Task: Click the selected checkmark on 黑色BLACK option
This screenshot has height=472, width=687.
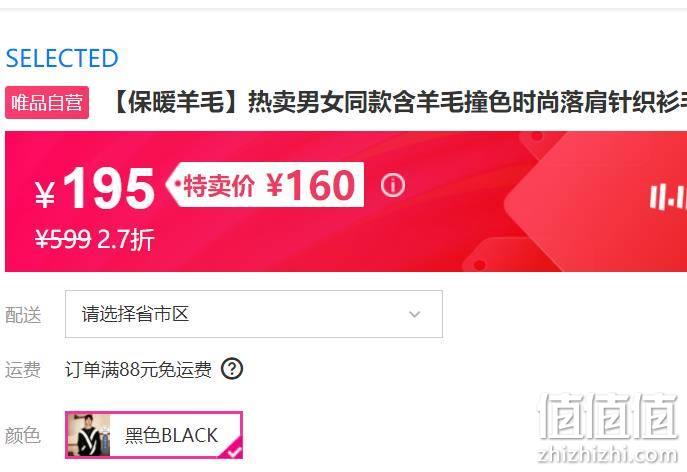Action: click(x=232, y=450)
